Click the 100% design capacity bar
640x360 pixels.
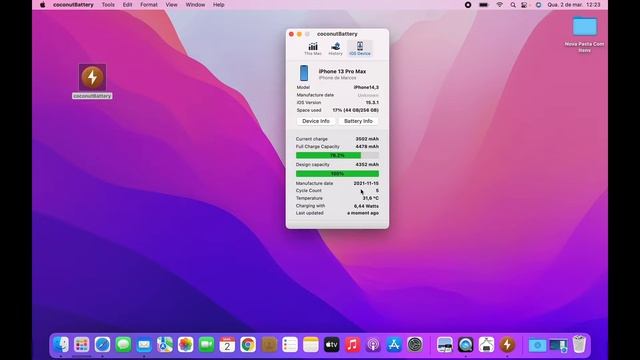pos(337,174)
